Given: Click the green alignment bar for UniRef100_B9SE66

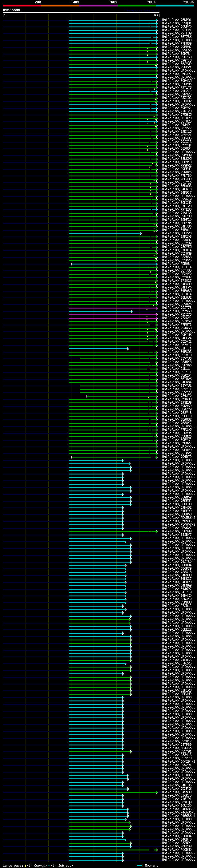Looking at the screenshot, I should (113, 50).
